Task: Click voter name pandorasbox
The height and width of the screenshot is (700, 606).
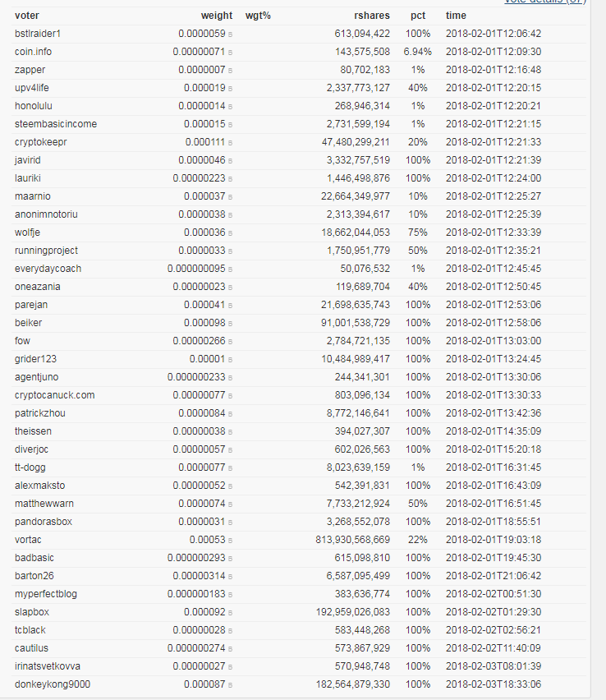Action: 44,522
